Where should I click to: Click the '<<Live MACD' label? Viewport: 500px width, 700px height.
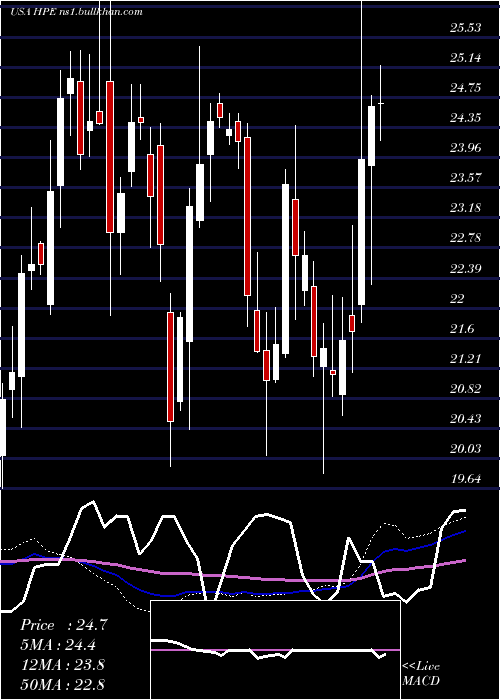pyautogui.click(x=421, y=674)
